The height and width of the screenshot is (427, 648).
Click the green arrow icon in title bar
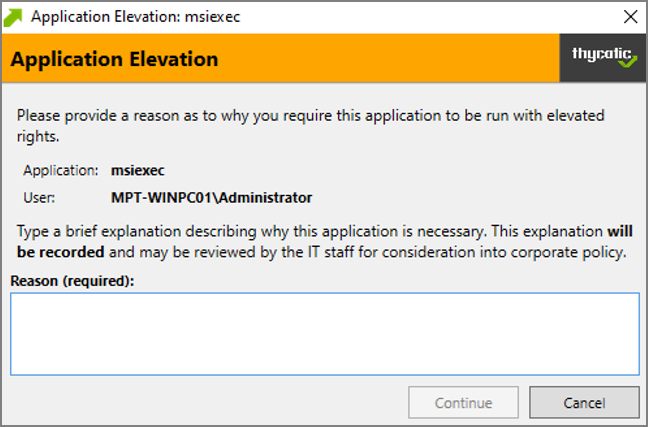pyautogui.click(x=14, y=16)
